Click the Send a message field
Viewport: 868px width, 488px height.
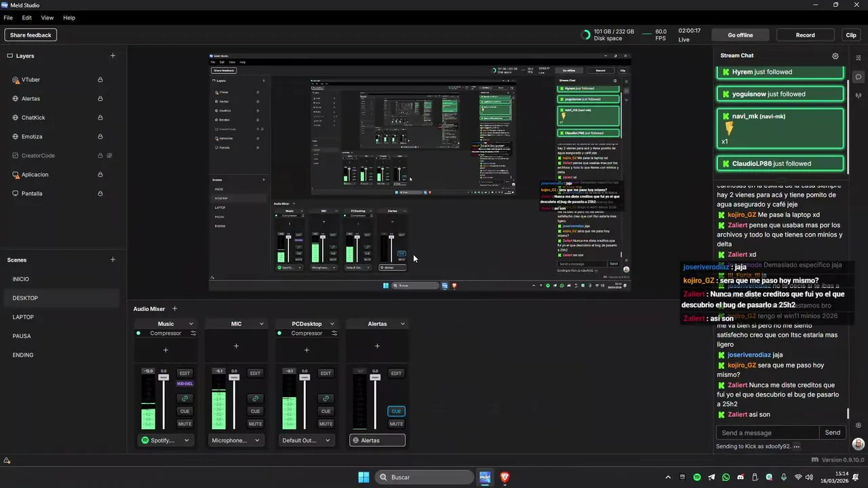click(768, 432)
